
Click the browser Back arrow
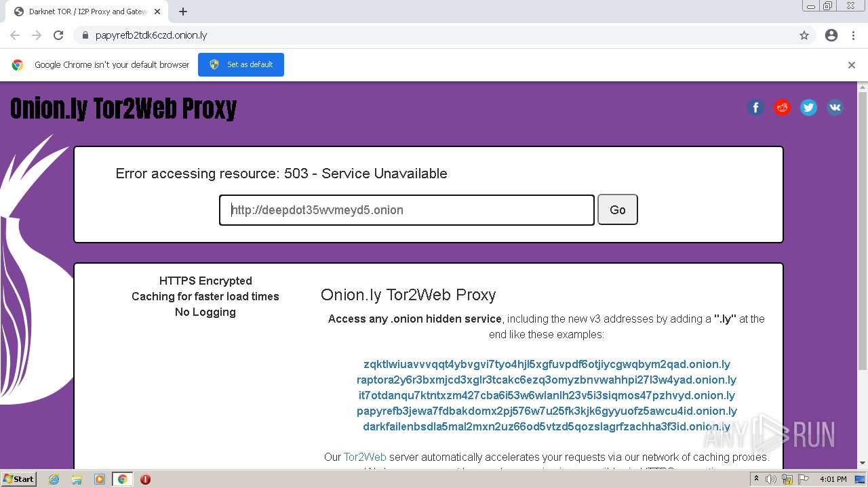click(15, 35)
